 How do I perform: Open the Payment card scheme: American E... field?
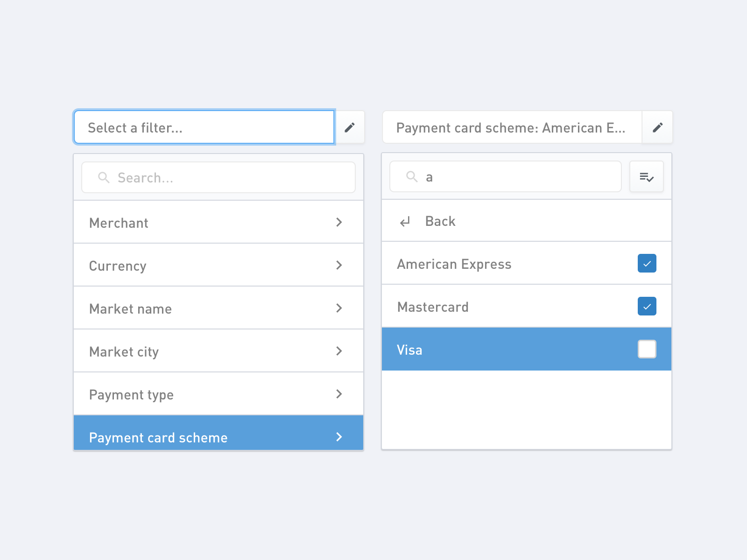click(x=511, y=127)
